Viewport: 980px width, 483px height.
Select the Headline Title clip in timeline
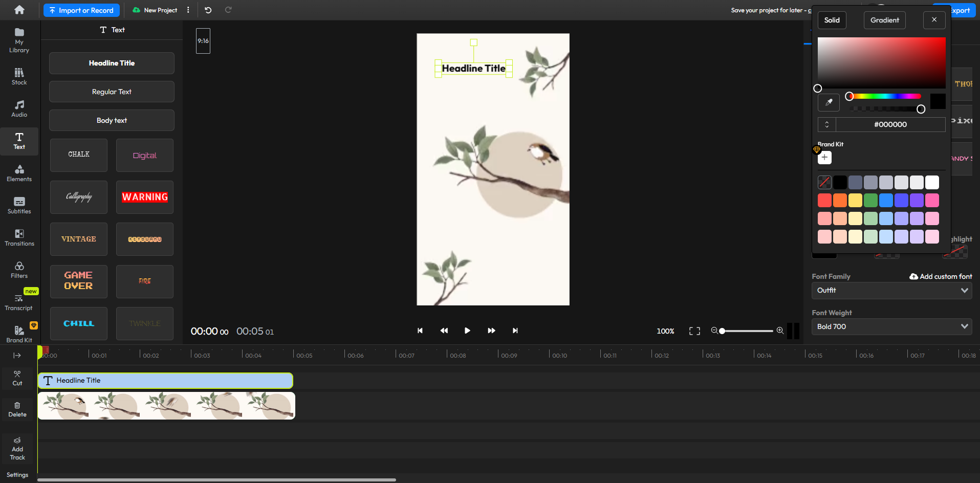[x=165, y=380]
